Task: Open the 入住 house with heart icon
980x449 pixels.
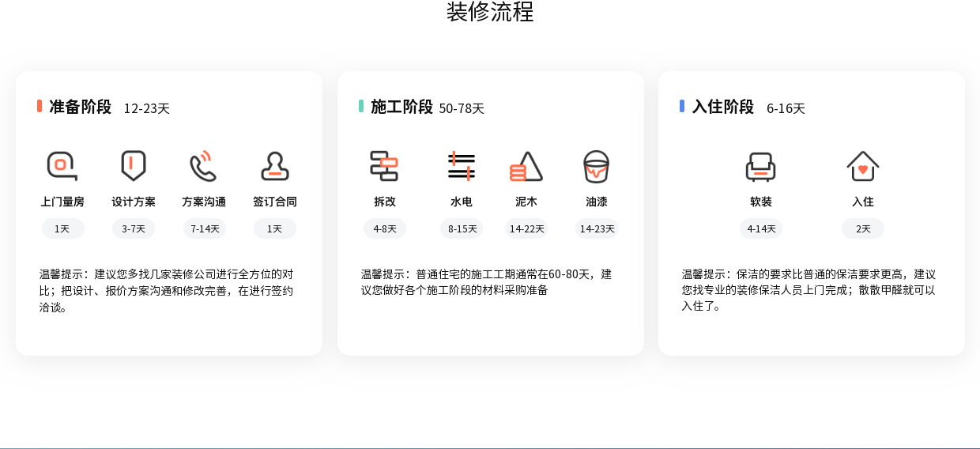Action: point(863,166)
